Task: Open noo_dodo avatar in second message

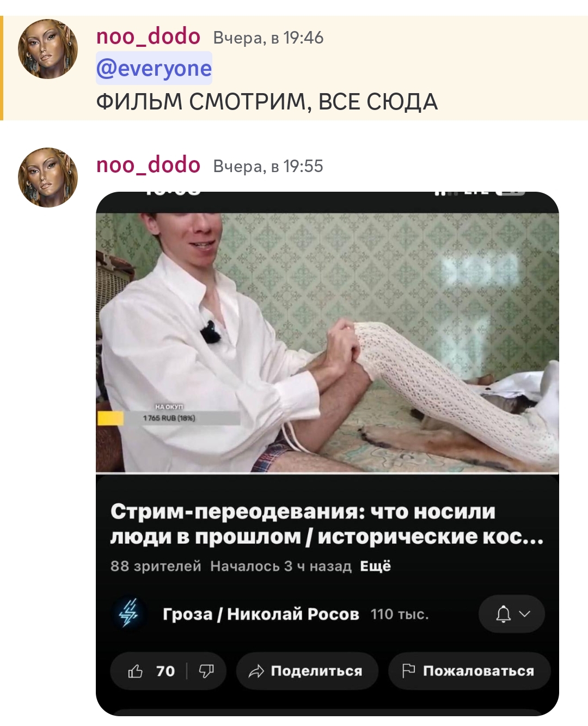Action: point(48,178)
